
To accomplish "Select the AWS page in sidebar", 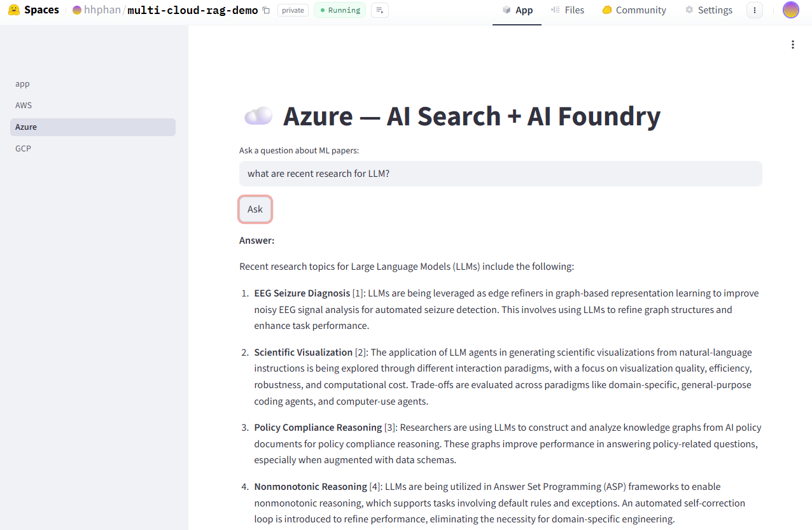I will (x=93, y=106).
